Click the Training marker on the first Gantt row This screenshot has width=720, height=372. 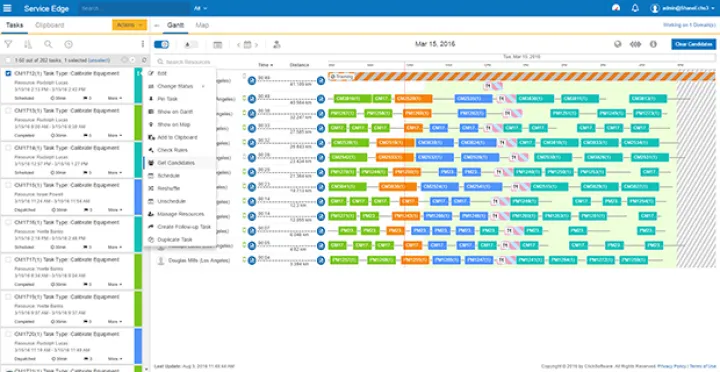342,77
